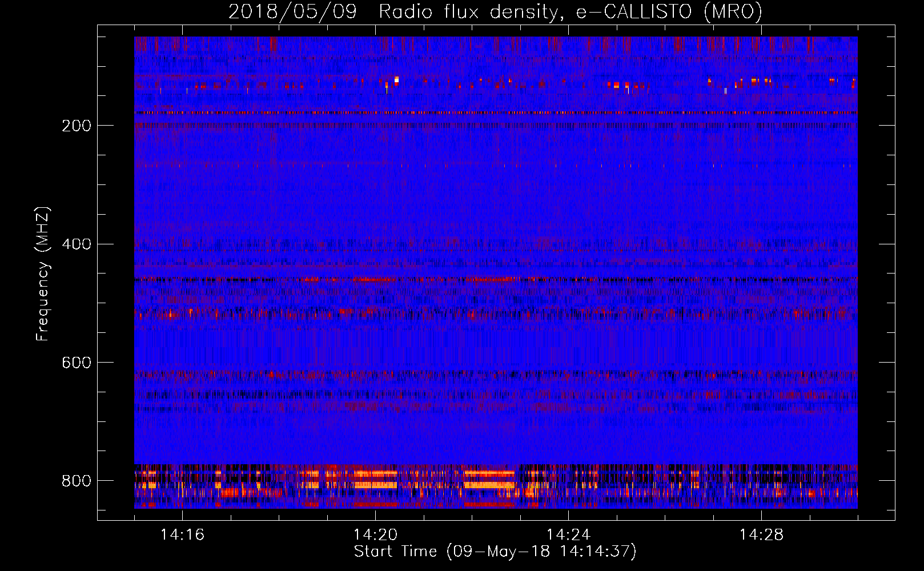Click the 800 frequency tick label
Viewport: 924px width, 571px height.
coord(76,481)
